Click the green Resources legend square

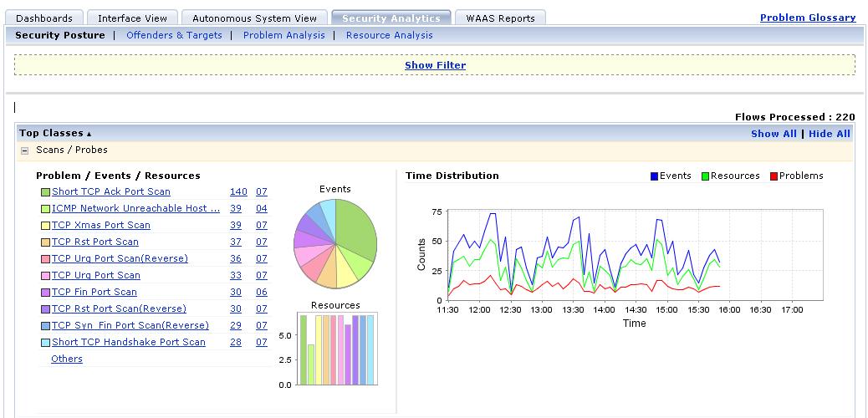706,176
